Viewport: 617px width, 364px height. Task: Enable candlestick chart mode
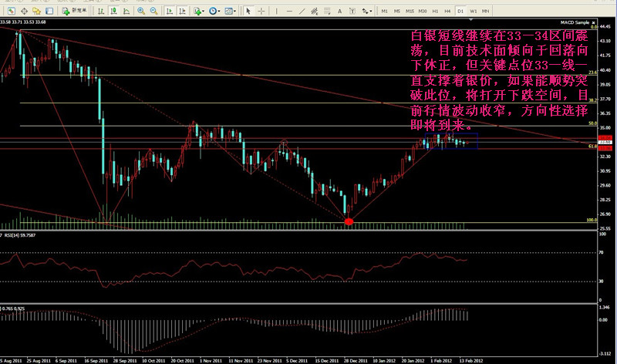[x=113, y=11]
